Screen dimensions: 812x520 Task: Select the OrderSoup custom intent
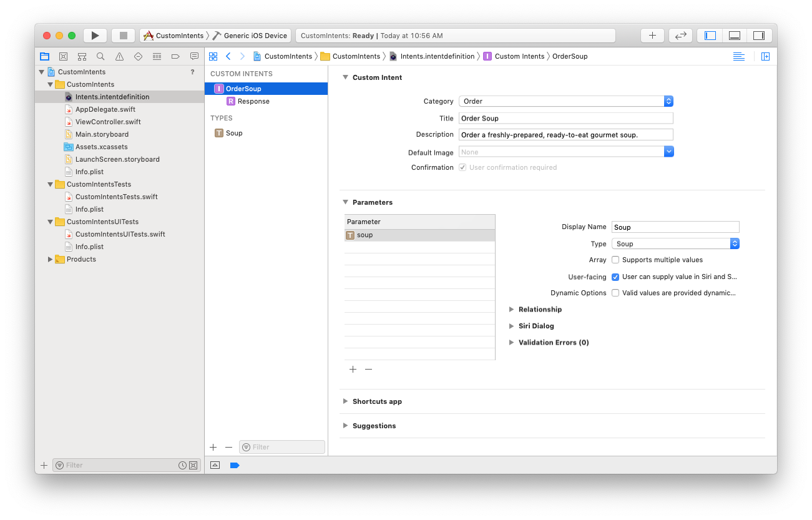coord(243,89)
